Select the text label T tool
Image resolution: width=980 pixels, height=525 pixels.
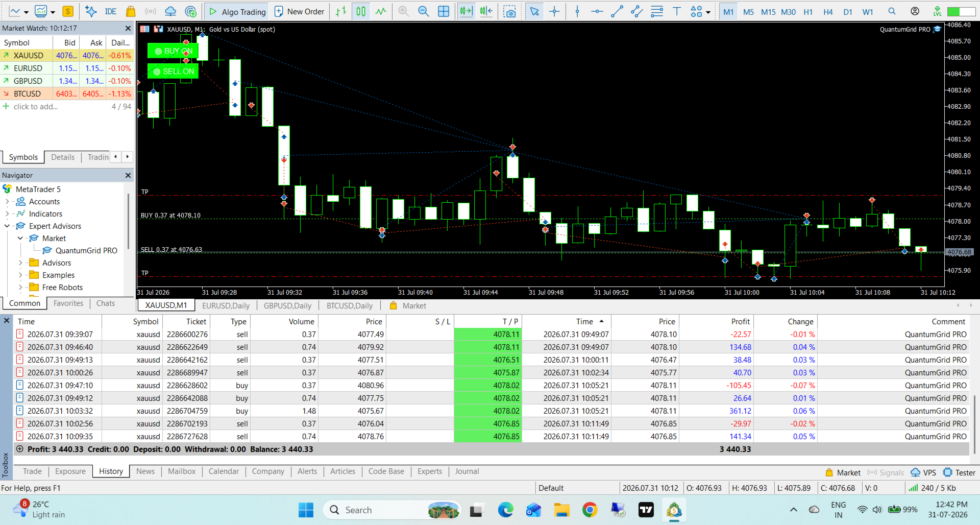677,11
